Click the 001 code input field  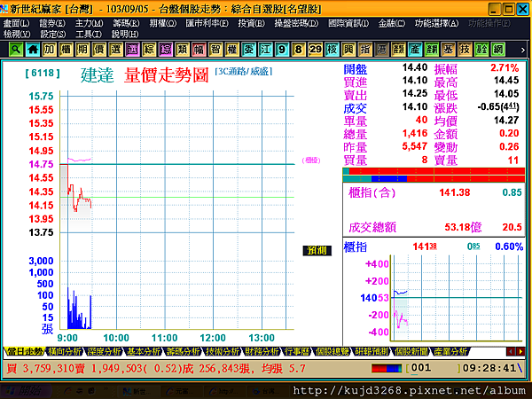click(434, 368)
